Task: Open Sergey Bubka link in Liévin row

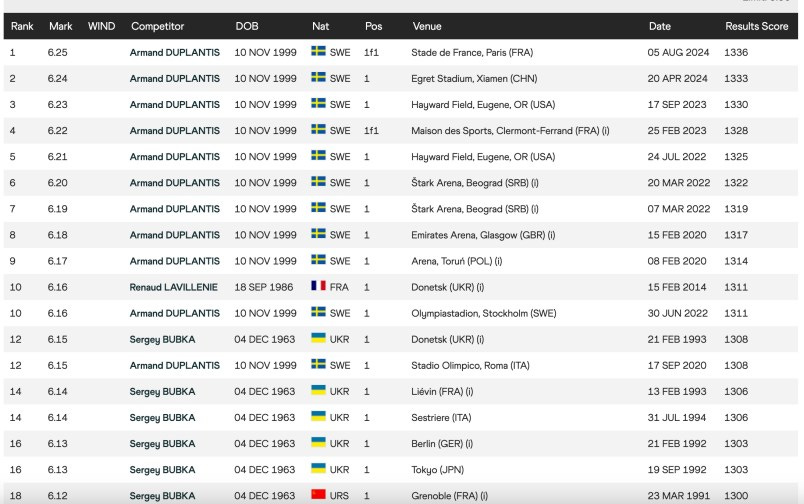Action: click(x=162, y=392)
